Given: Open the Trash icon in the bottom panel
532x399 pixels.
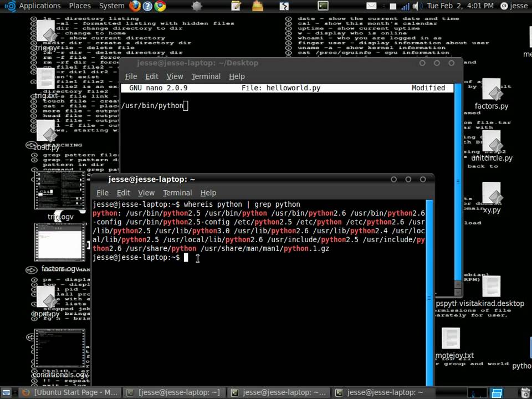Looking at the screenshot, I should [525, 392].
